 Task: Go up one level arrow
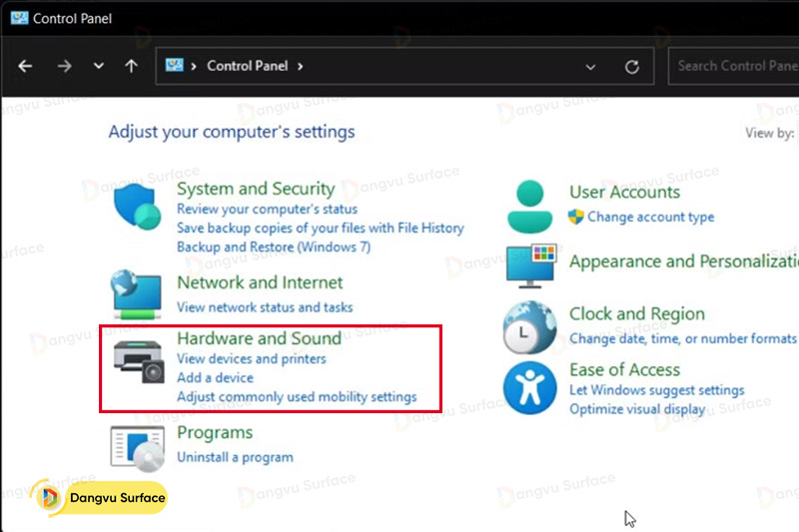click(x=131, y=66)
